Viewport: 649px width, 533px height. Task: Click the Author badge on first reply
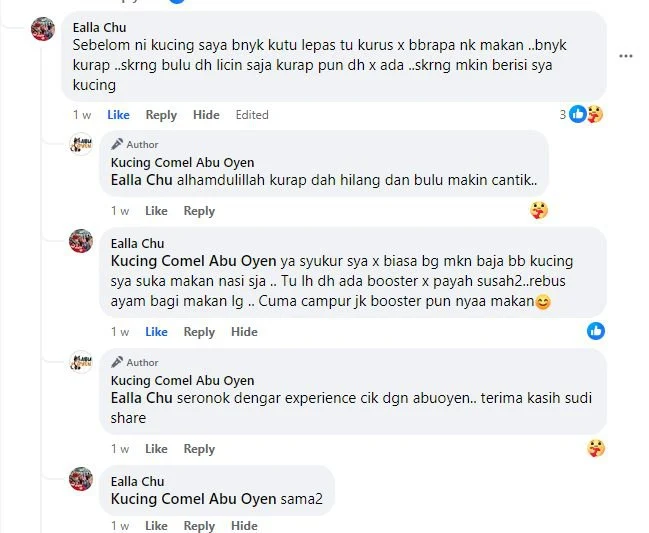point(135,144)
